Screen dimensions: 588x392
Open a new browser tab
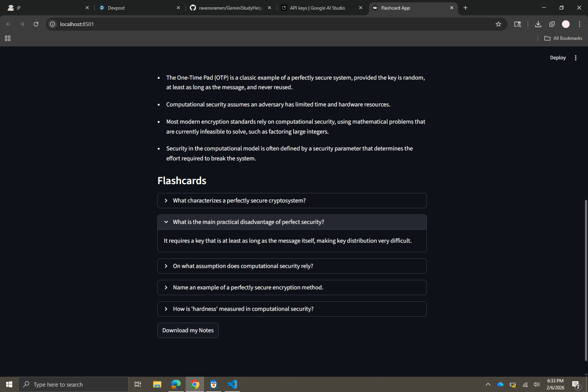[465, 8]
